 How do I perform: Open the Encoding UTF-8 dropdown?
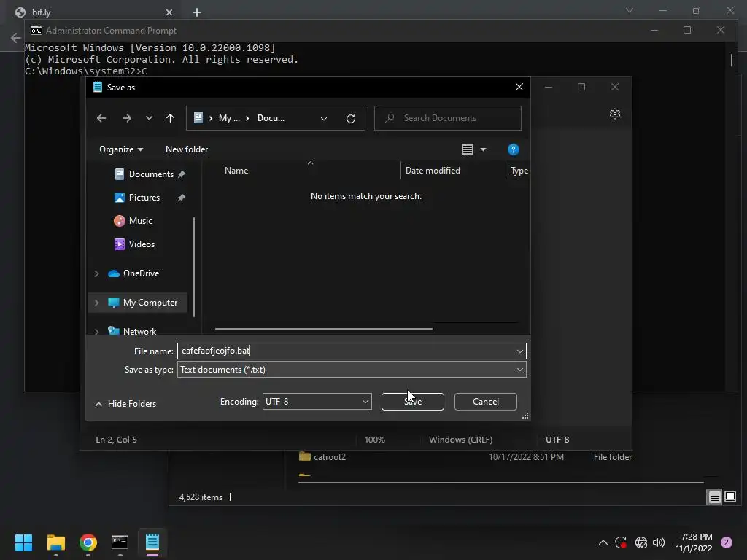tap(317, 402)
